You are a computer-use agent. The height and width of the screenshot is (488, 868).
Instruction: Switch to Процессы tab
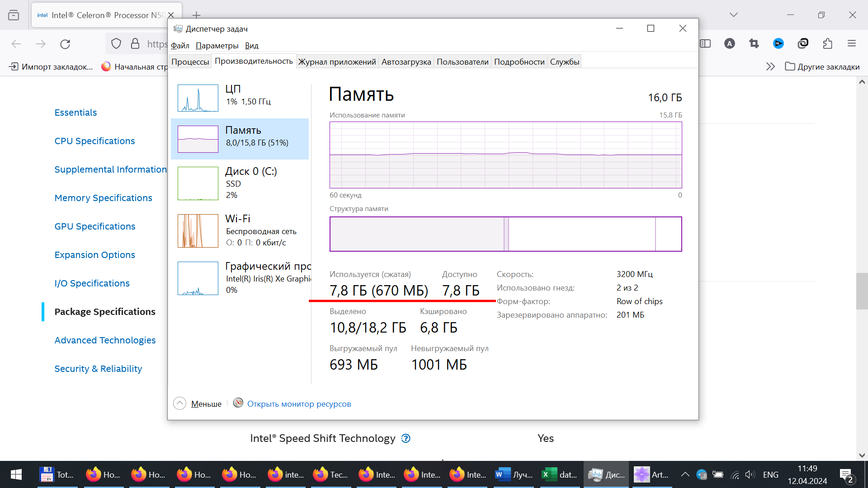click(x=189, y=61)
